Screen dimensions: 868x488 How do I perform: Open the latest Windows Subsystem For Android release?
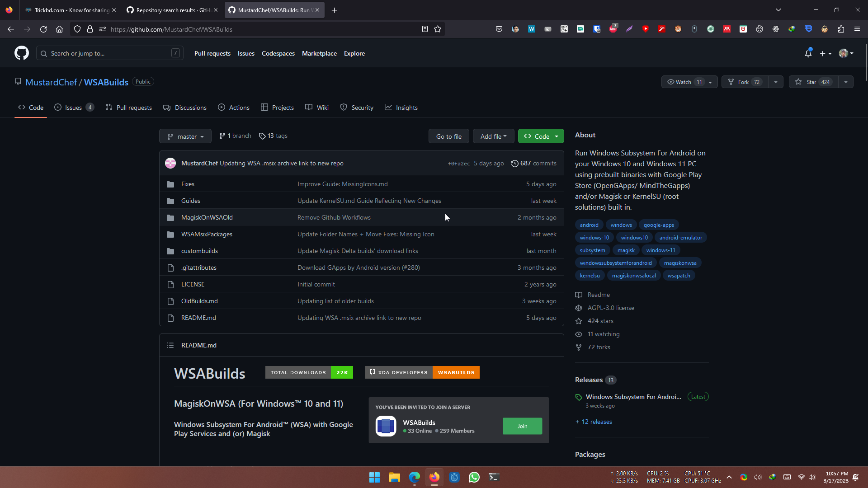pos(633,397)
